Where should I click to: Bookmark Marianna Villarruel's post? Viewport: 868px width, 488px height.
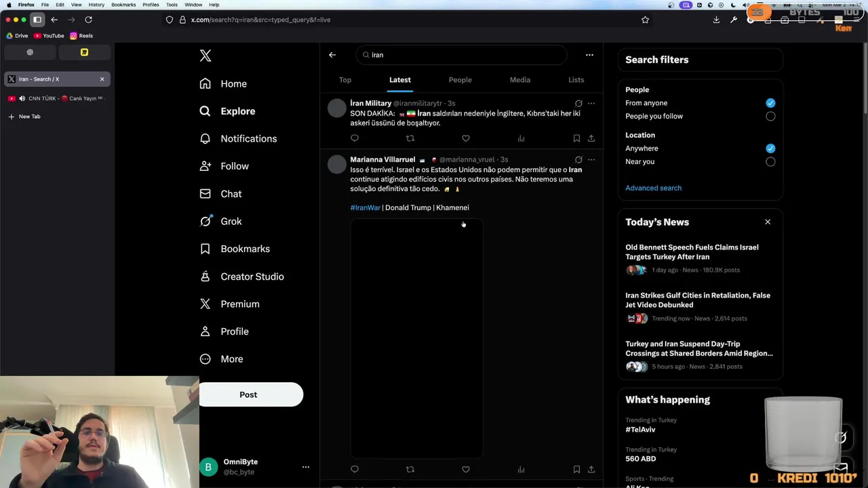pyautogui.click(x=576, y=469)
